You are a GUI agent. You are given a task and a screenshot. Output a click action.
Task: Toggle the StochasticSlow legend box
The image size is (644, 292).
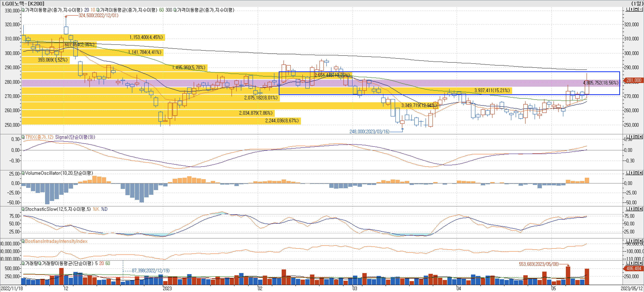[23, 209]
